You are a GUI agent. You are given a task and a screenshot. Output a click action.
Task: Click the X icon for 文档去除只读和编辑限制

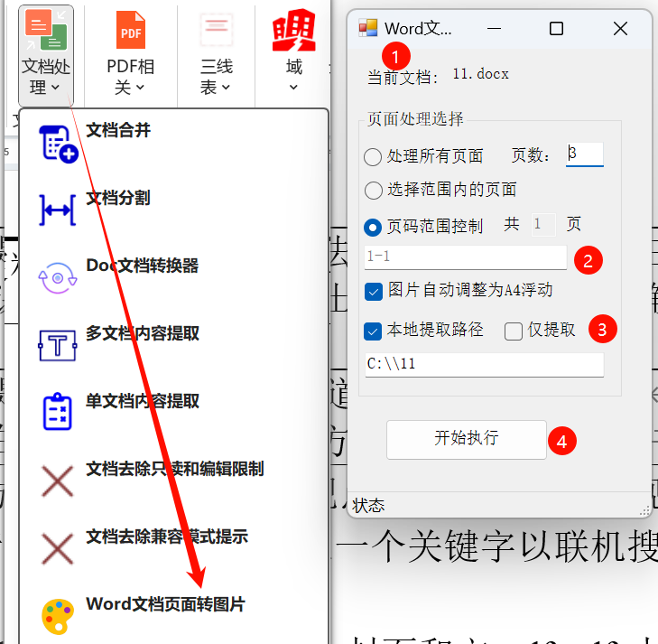coord(58,481)
